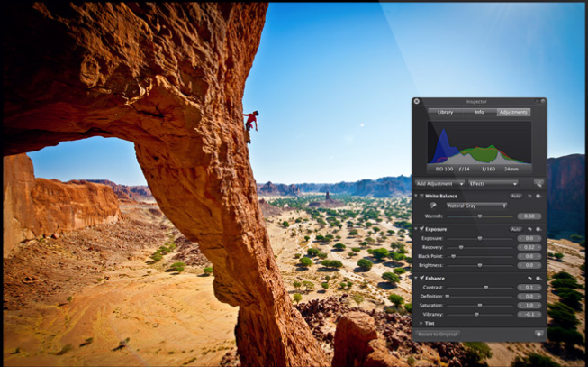Click the f/14 aperture text
Screen dimensions: 588x368
(464, 169)
